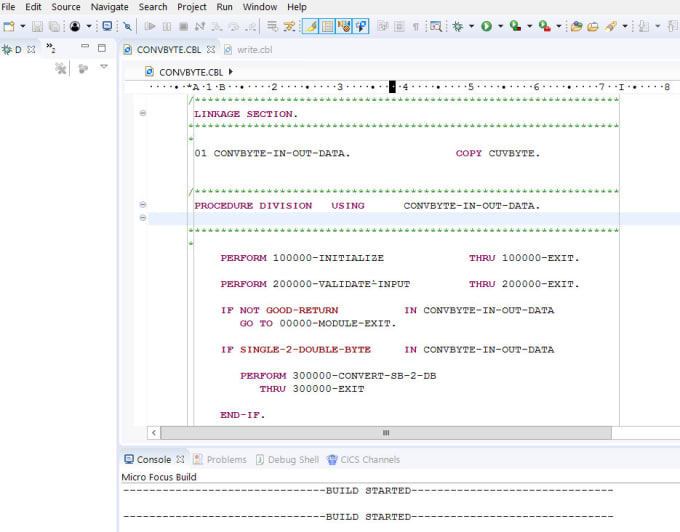The image size is (680, 532).
Task: Toggle Skip All Breakpoints icon
Action: [x=127, y=26]
